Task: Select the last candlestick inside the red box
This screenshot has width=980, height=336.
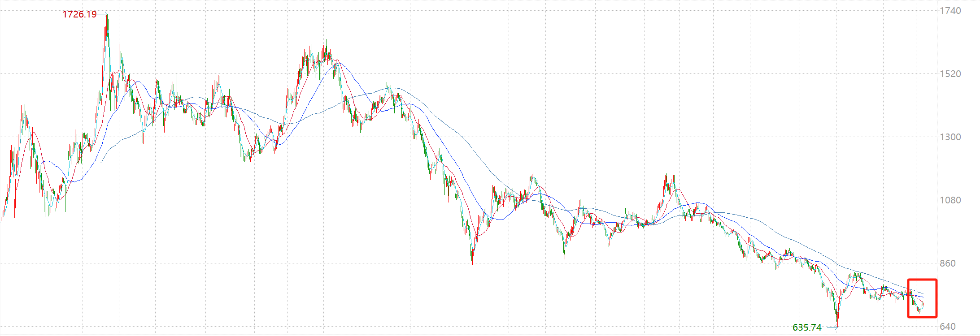Action: pos(923,305)
